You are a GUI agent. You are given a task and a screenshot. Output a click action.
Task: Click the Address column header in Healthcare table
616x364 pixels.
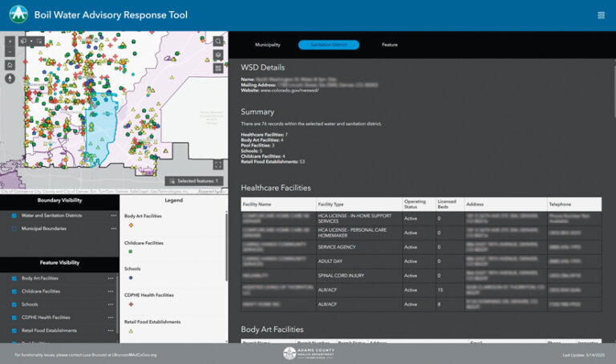tap(505, 204)
